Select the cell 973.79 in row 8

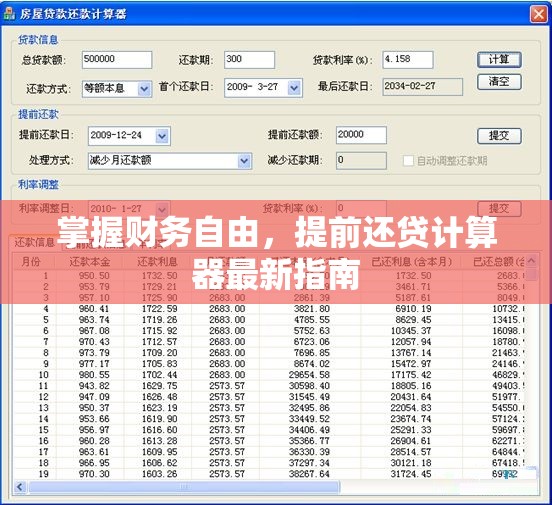[x=94, y=353]
